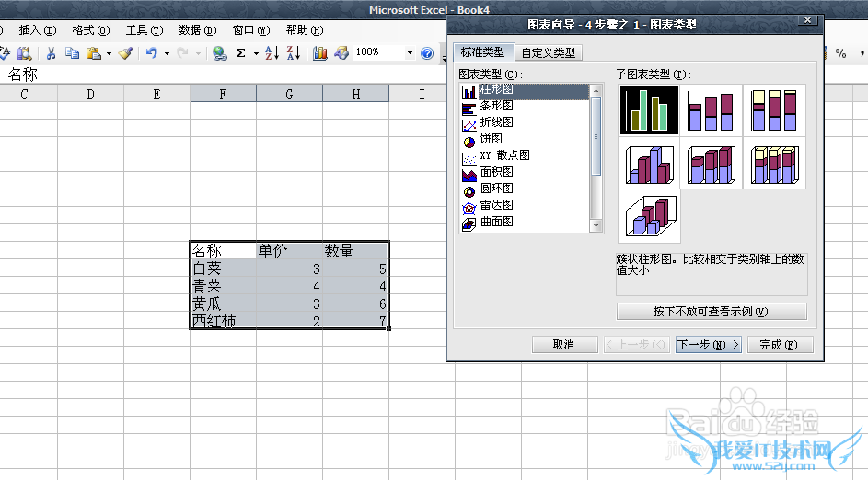Choose 雷达图 (radar chart) type
Image resolution: width=868 pixels, height=480 pixels.
[x=496, y=205]
